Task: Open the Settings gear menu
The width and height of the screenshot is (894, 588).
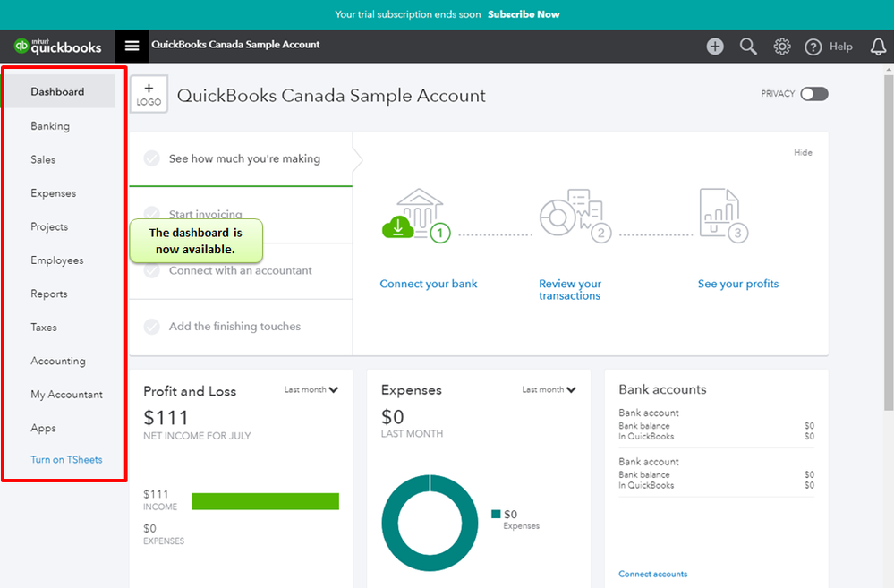Action: click(781, 47)
